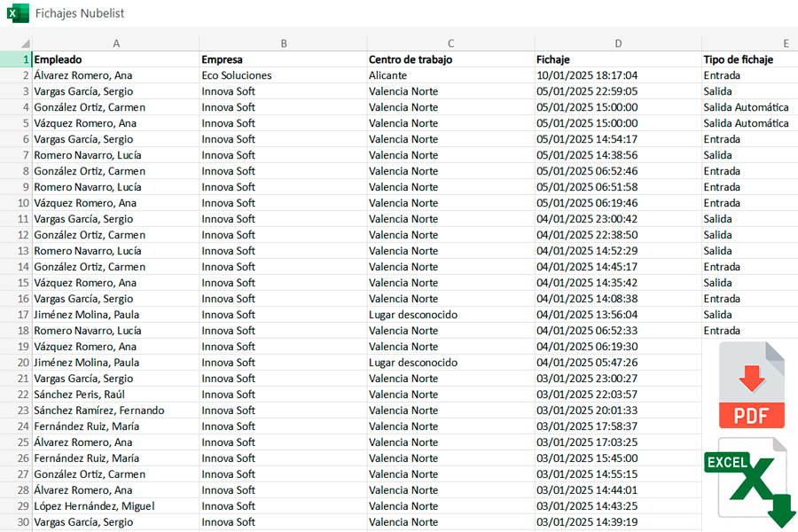
Task: Select column D header
Action: [617, 43]
